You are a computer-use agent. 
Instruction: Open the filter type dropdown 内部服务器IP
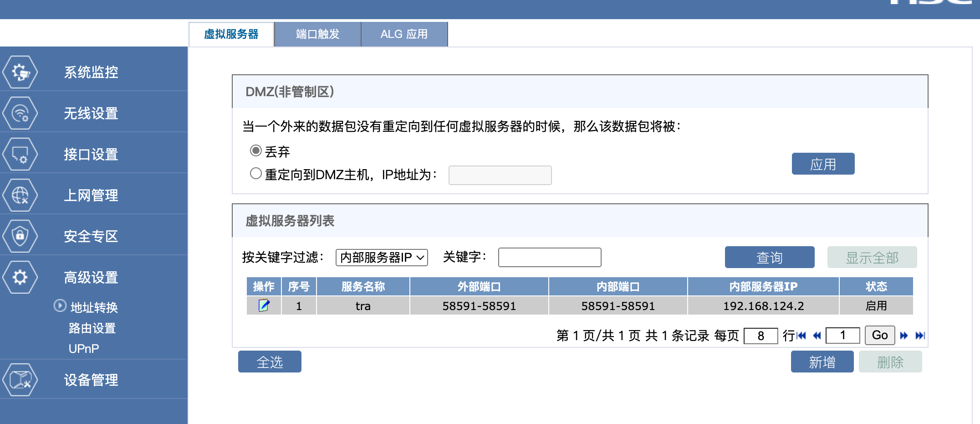pos(382,258)
